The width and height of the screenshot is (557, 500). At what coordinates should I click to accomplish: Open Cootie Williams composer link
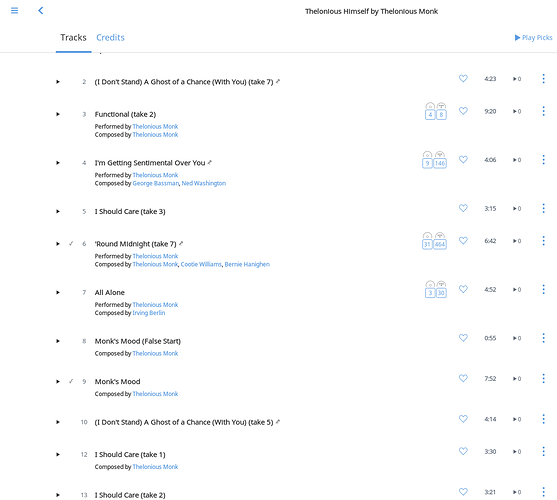click(201, 264)
